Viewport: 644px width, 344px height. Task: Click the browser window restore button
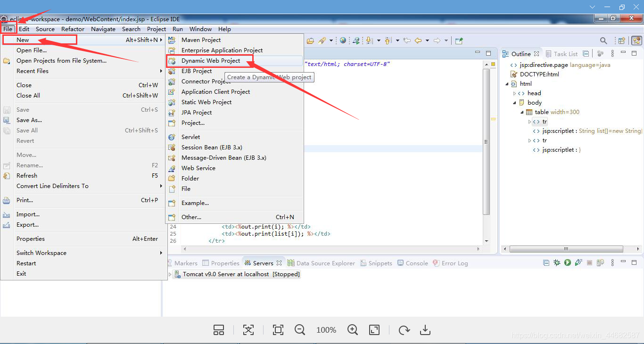[622, 7]
